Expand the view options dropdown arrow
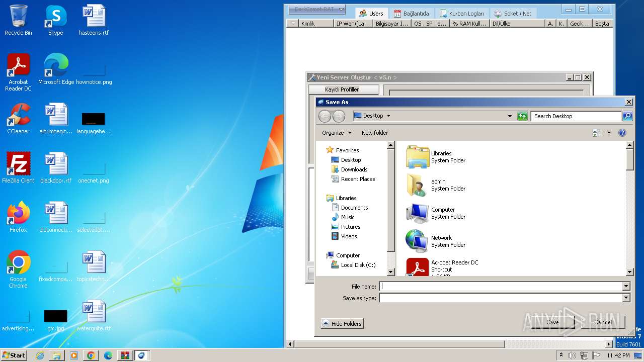This screenshot has height=362, width=644. coord(609,133)
